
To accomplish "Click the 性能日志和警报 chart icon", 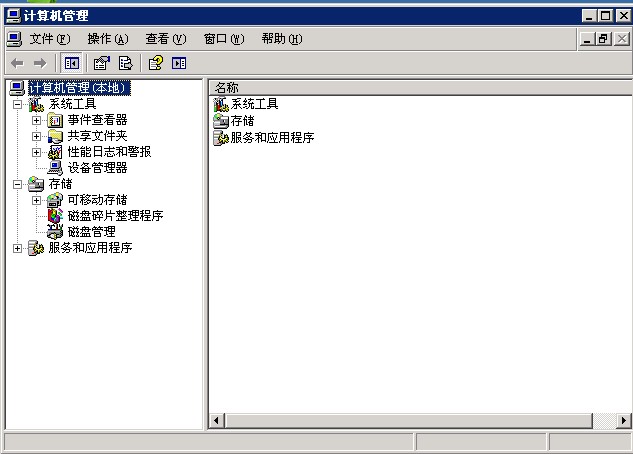I will pyautogui.click(x=55, y=152).
